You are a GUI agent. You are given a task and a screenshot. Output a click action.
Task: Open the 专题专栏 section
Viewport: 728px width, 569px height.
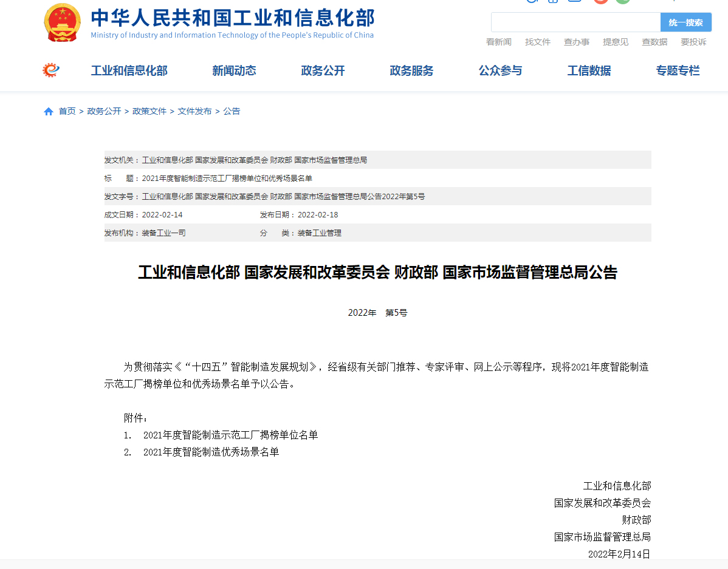pyautogui.click(x=678, y=70)
